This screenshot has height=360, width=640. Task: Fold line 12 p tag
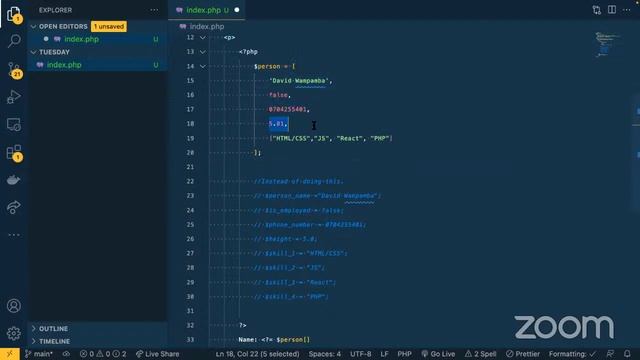[202, 38]
